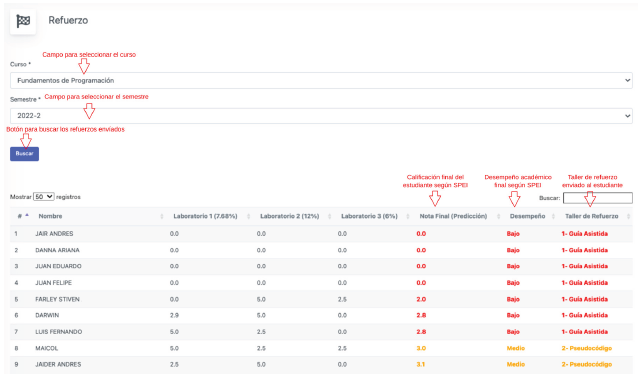The height and width of the screenshot is (379, 638).
Task: Open the Semestre dropdown showing 2022-2
Action: [321, 116]
